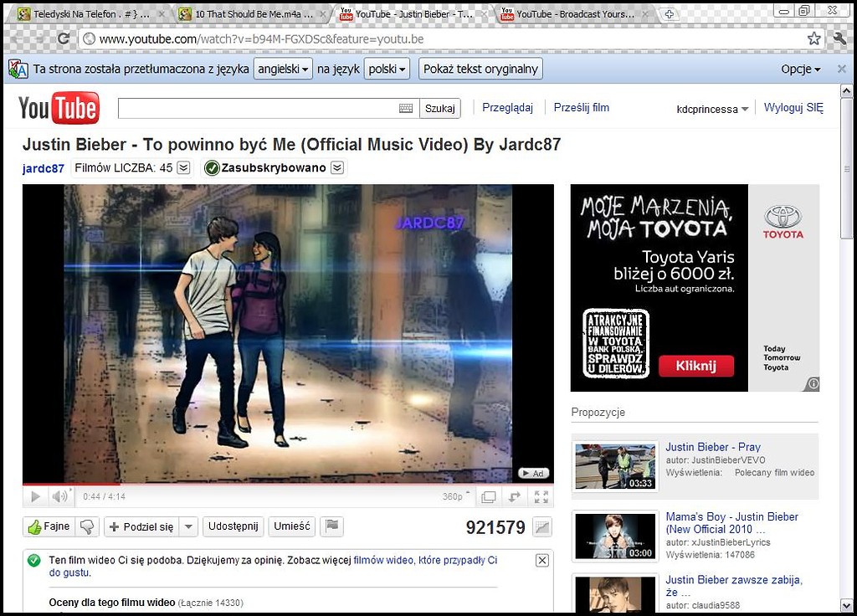This screenshot has width=857, height=616.
Task: Click the Podziel się button
Action: (x=141, y=527)
